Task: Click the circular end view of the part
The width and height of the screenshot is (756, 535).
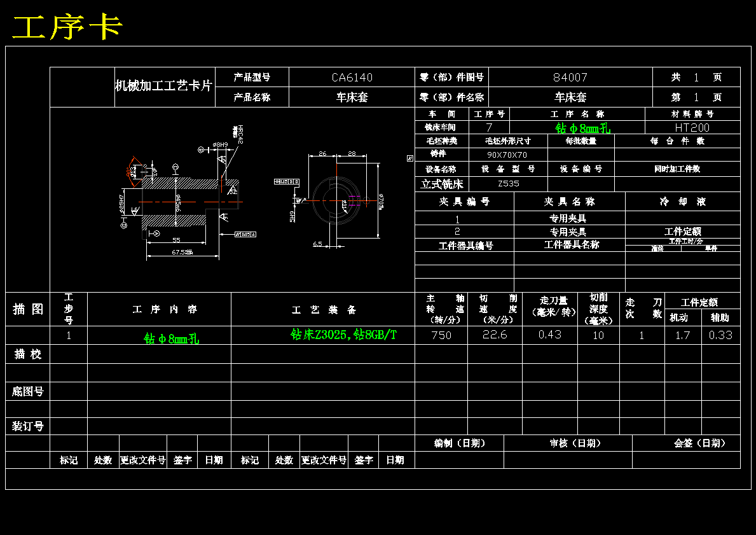Action: [336, 200]
